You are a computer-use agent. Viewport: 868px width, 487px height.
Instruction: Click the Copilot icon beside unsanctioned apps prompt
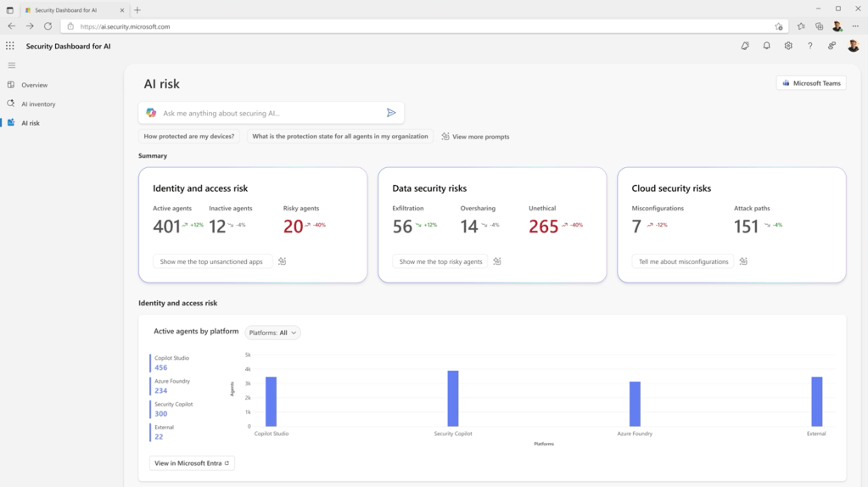283,261
